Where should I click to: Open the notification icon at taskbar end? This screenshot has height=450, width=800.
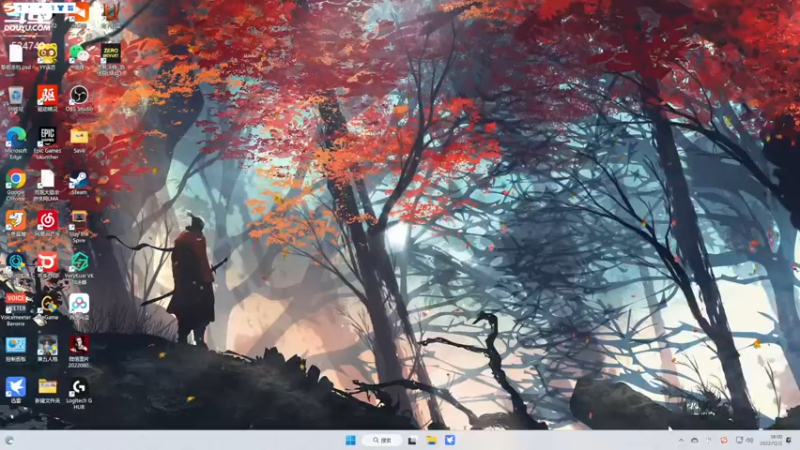(790, 440)
